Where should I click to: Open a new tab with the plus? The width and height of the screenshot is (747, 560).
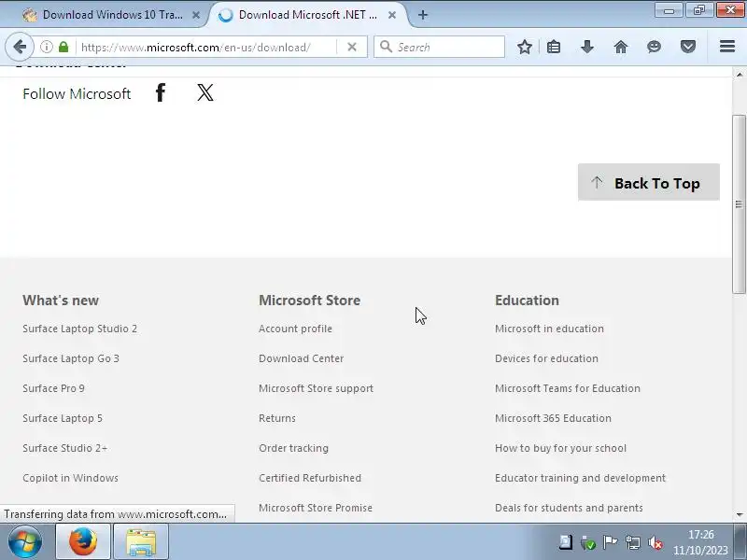tap(423, 15)
